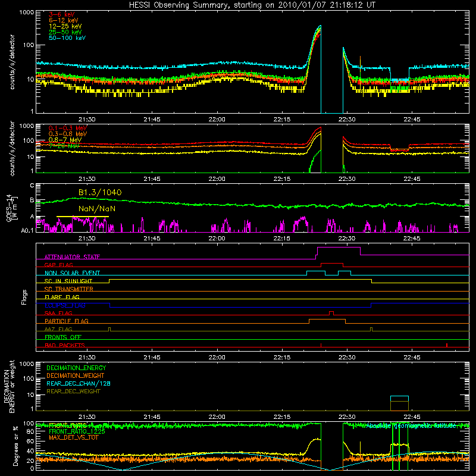This screenshot has width=476, height=476.
Task: Select the 3-6 keV legend label
Action: tap(62, 14)
